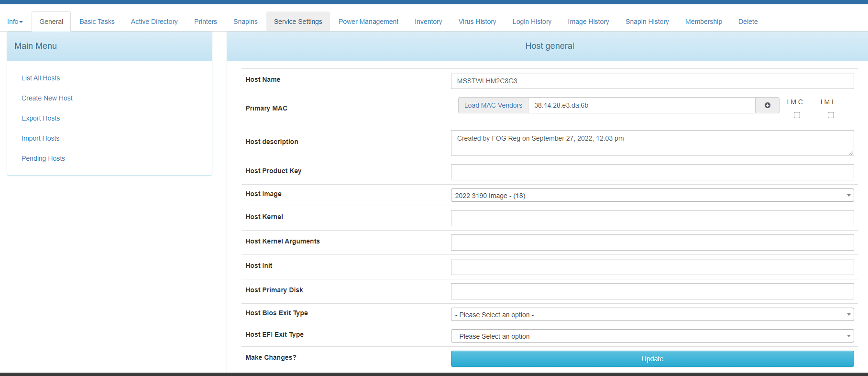Open the Snapins tab
Screen dimensions: 868x376
coord(245,22)
